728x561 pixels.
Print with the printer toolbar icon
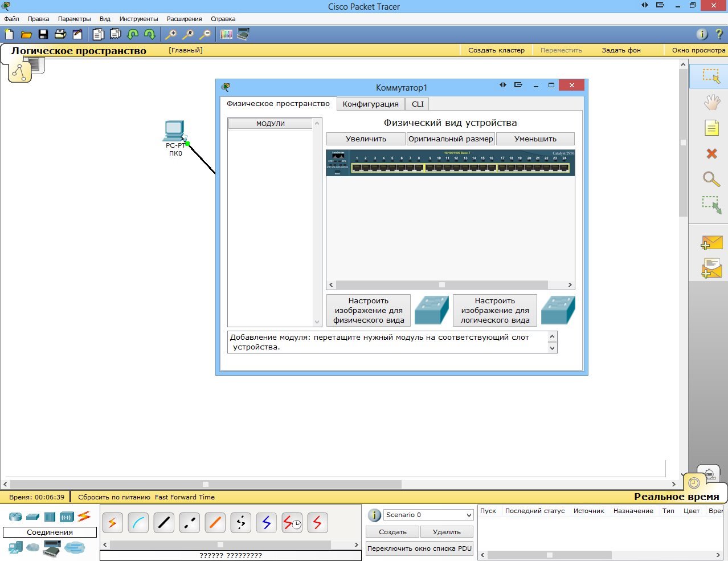pos(60,34)
